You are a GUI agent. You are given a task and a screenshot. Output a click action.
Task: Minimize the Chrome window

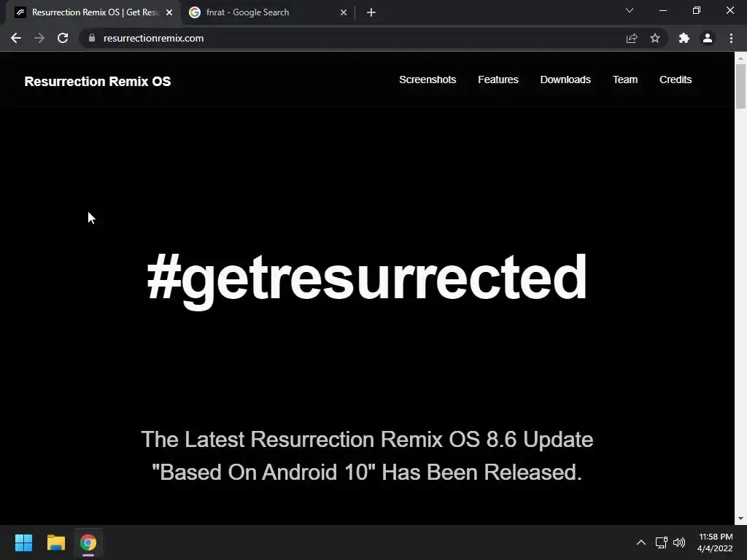[662, 10]
